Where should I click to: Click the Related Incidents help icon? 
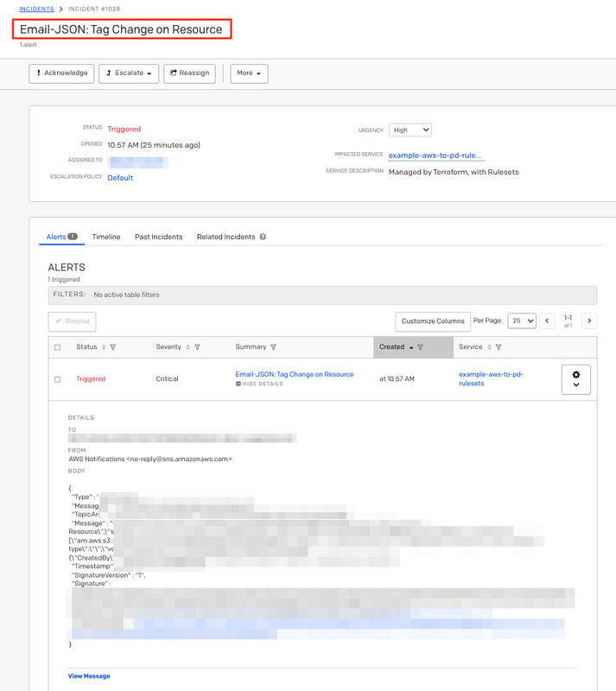point(263,237)
